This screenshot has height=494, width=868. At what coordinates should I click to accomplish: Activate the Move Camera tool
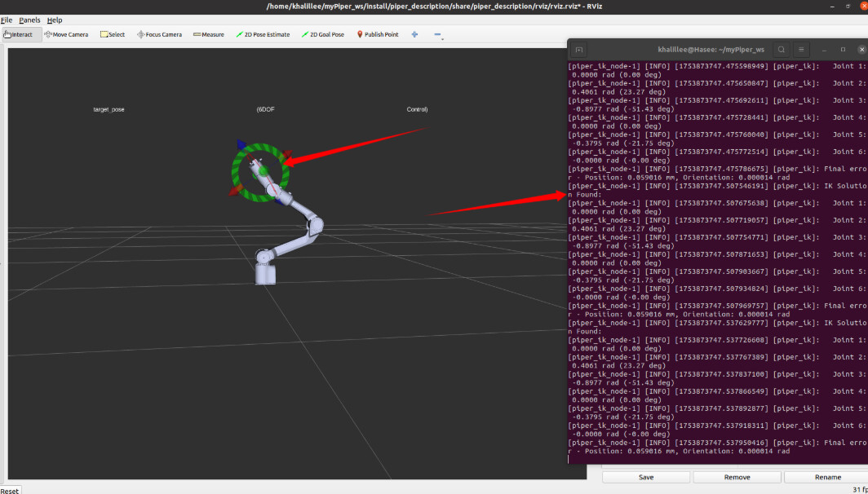click(66, 34)
